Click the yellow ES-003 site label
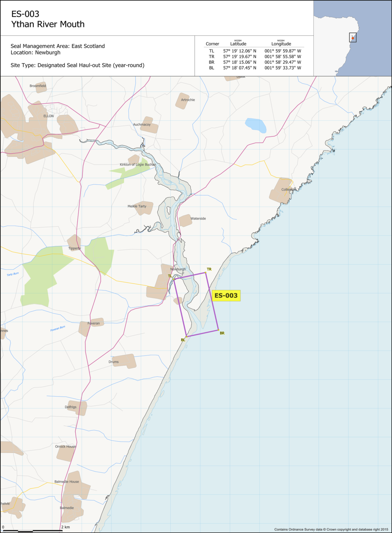392x533 pixels. click(226, 295)
